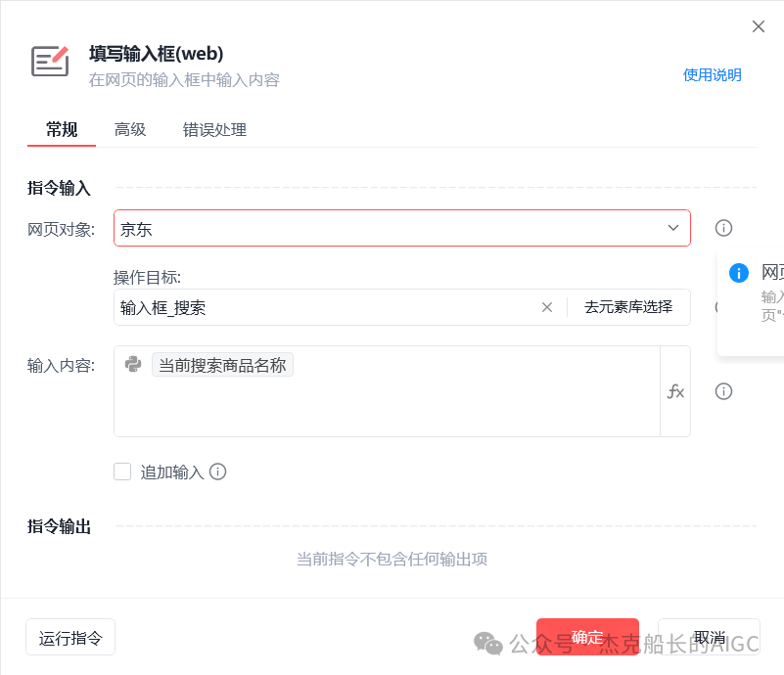Clear the 输入框_搜索 target with X icon
The image size is (784, 675).
(x=547, y=307)
